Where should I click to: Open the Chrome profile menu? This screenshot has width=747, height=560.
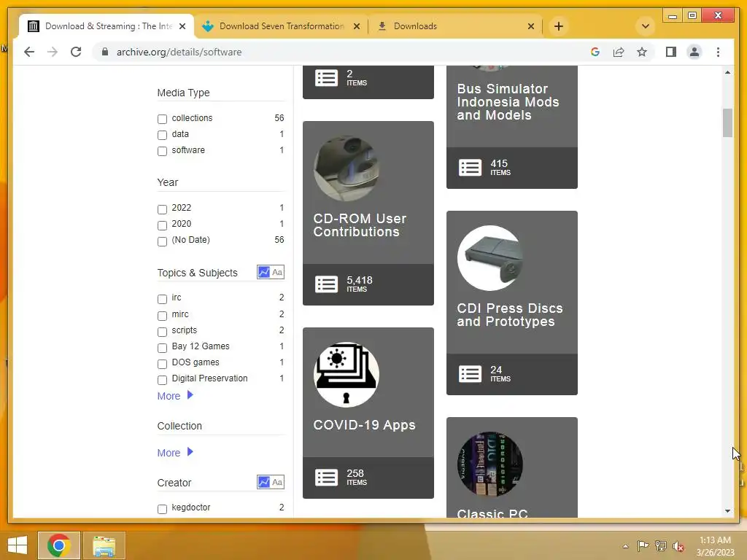[x=694, y=52]
